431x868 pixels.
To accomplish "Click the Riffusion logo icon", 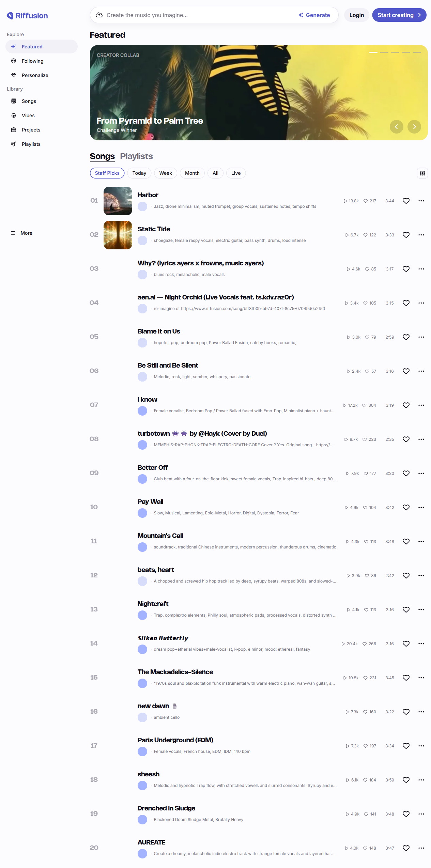I will 10,16.
